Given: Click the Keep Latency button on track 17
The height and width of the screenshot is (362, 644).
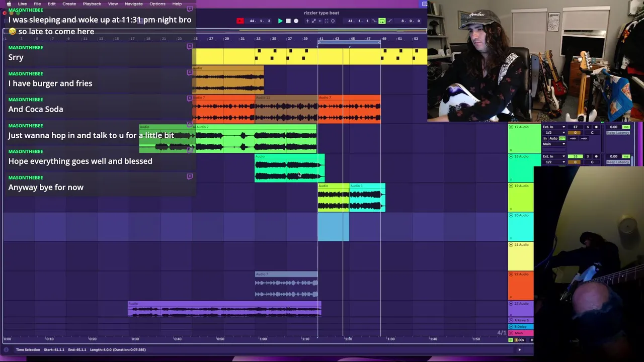Looking at the screenshot, I should point(618,133).
